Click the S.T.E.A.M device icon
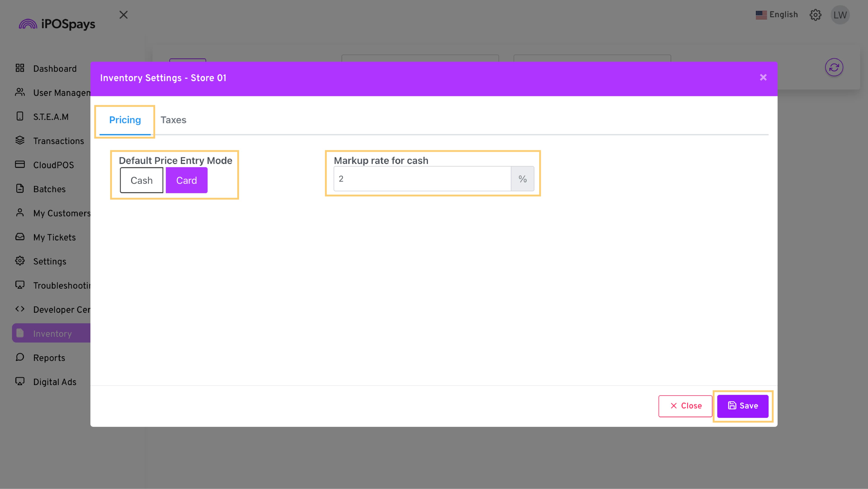Viewport: 868px width, 489px height. (20, 117)
